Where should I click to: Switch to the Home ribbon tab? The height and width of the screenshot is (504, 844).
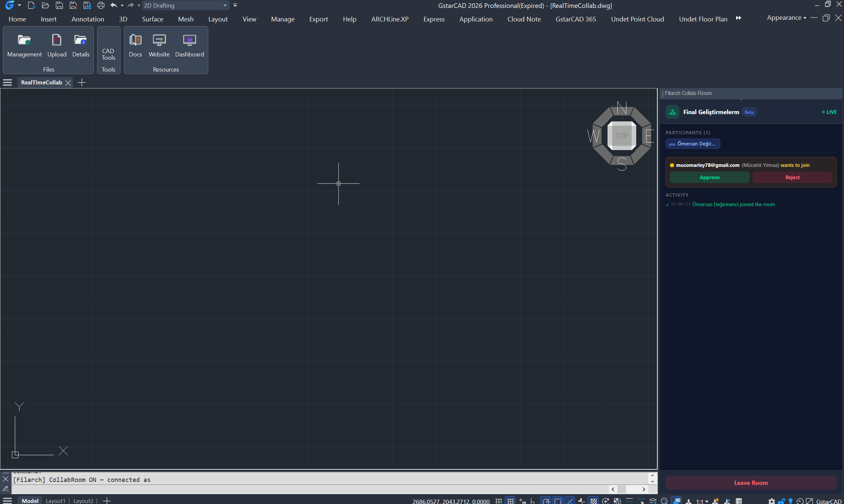(x=17, y=19)
